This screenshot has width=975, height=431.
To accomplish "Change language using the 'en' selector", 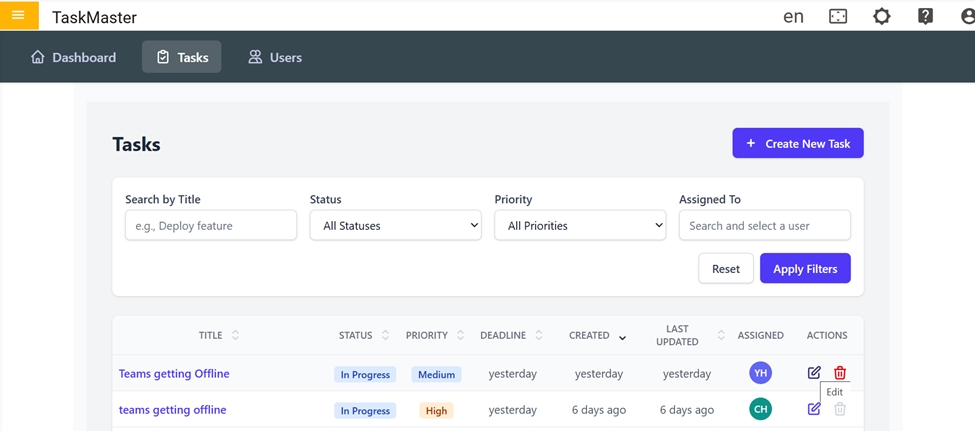I will (x=793, y=17).
